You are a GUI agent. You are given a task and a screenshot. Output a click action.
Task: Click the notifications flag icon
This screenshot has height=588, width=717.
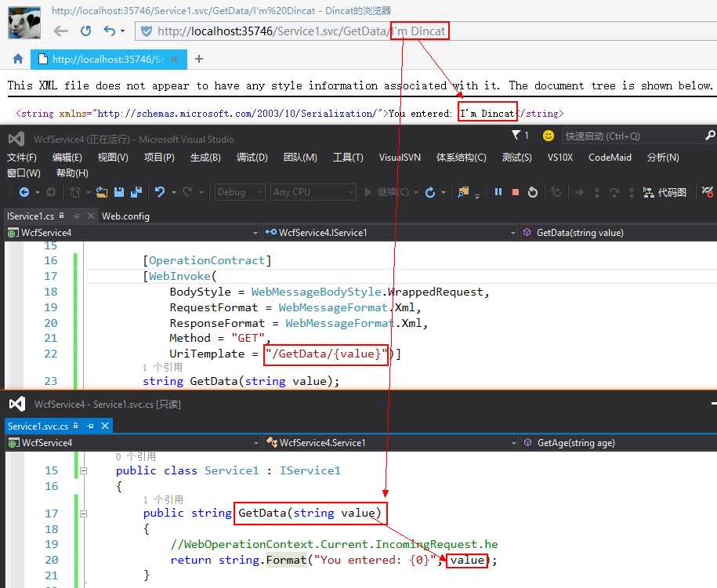coord(516,135)
